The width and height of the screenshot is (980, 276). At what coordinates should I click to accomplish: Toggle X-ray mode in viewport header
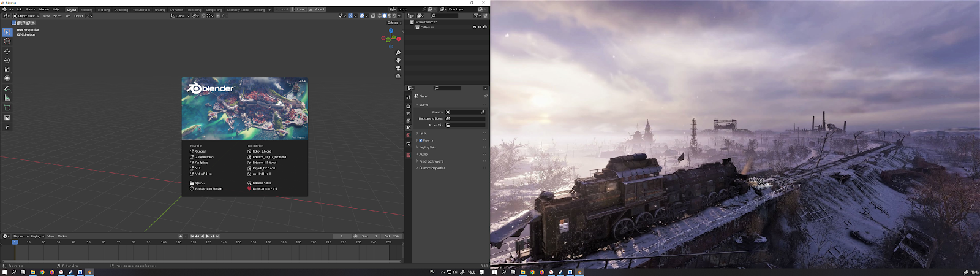[x=373, y=16]
